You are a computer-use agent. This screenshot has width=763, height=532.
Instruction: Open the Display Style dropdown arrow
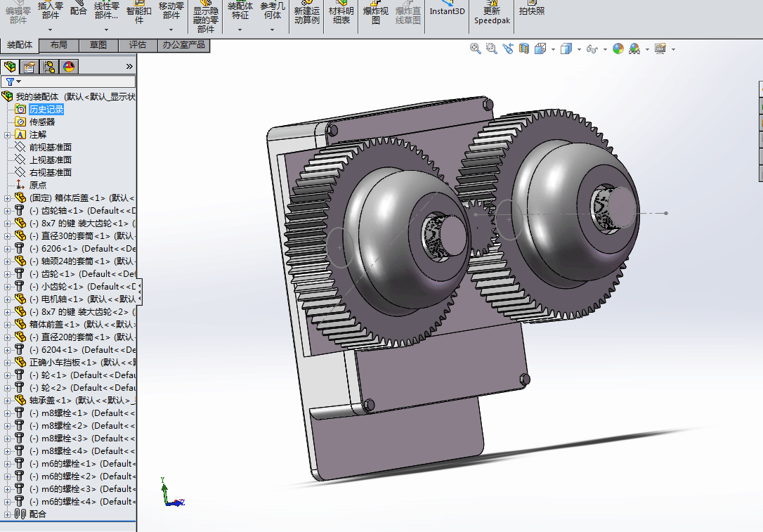coord(579,49)
